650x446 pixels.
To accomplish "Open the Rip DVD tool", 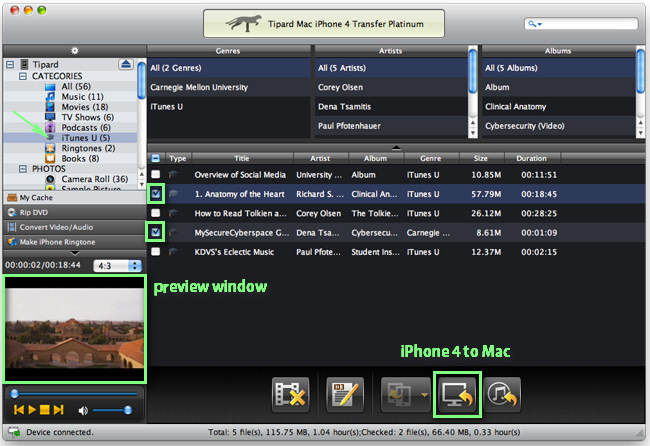I will (x=75, y=213).
